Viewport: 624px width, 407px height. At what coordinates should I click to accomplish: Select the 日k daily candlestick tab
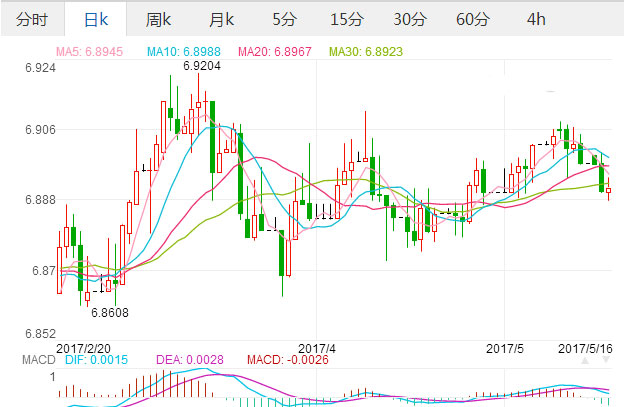[96, 19]
